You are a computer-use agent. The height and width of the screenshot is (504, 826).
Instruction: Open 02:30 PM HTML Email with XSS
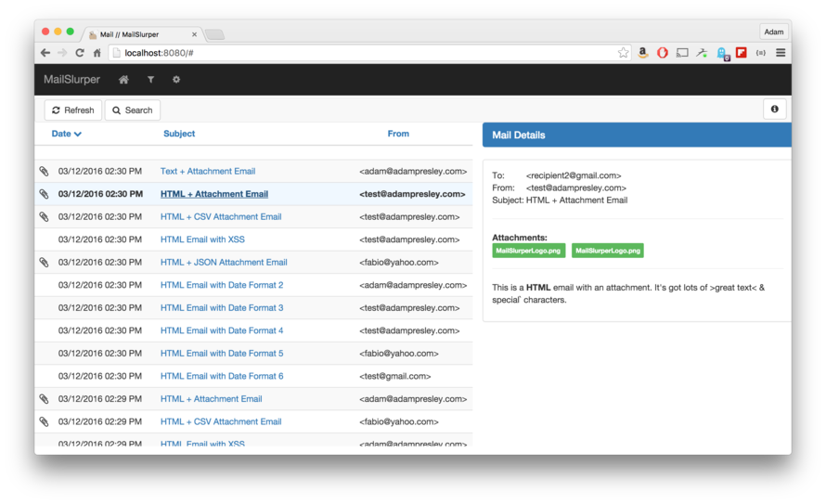tap(202, 239)
